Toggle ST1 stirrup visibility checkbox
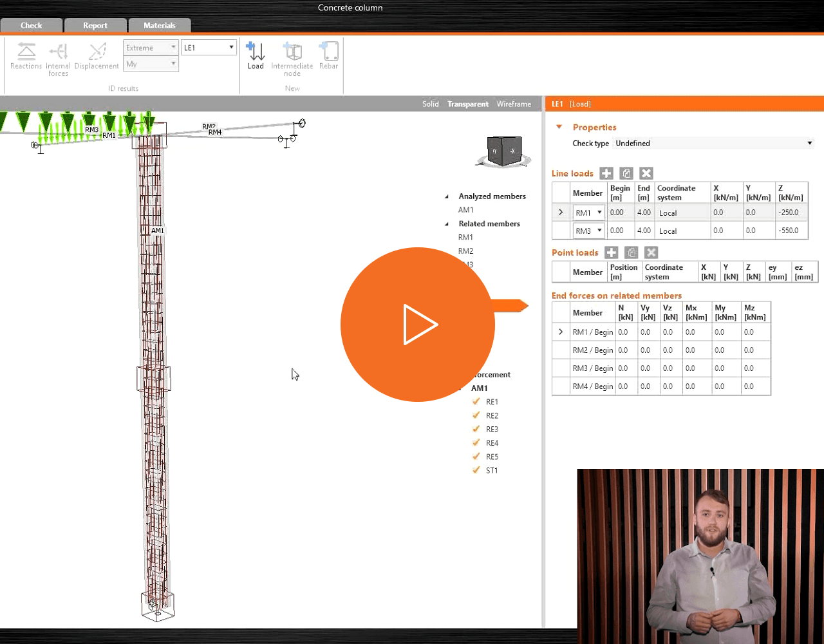The width and height of the screenshot is (824, 644). [x=476, y=470]
